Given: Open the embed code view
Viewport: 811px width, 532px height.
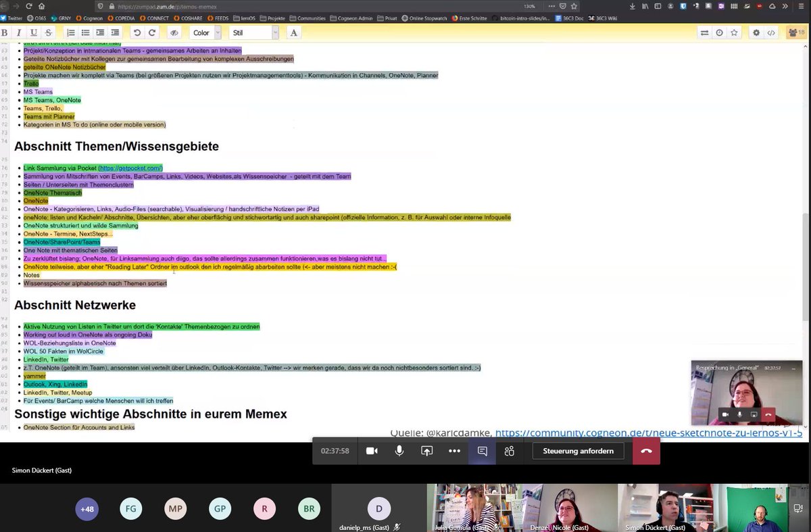Looking at the screenshot, I should [772, 32].
